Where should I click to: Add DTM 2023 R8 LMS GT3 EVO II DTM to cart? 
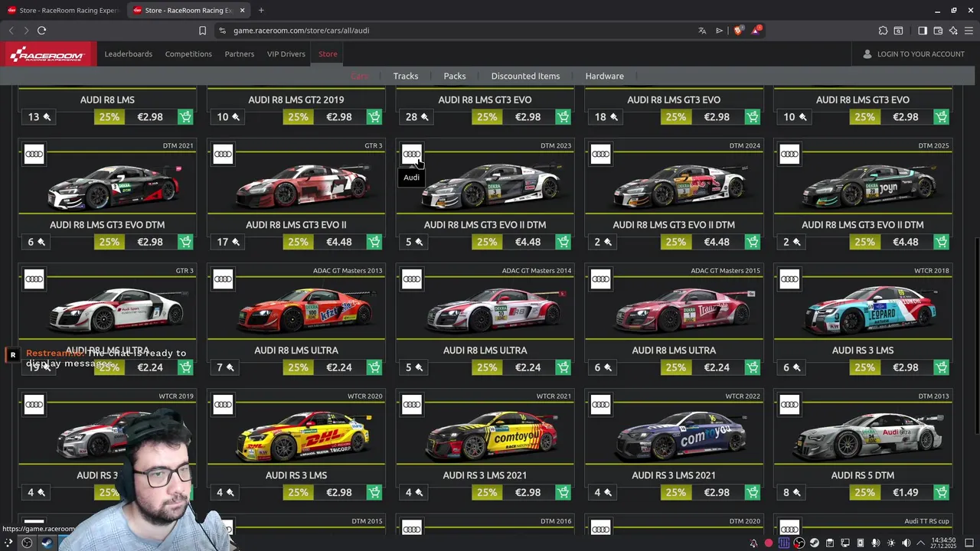pos(563,242)
